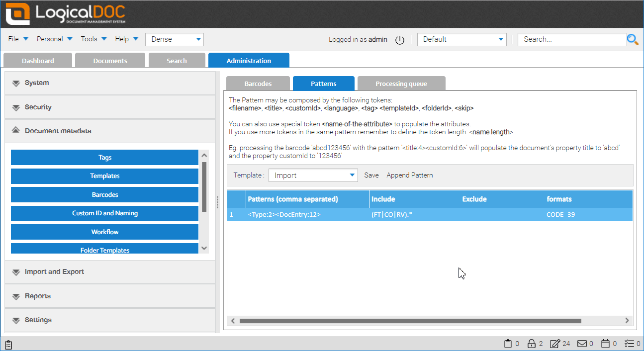Click the Custom ID and Naming button

coord(104,213)
